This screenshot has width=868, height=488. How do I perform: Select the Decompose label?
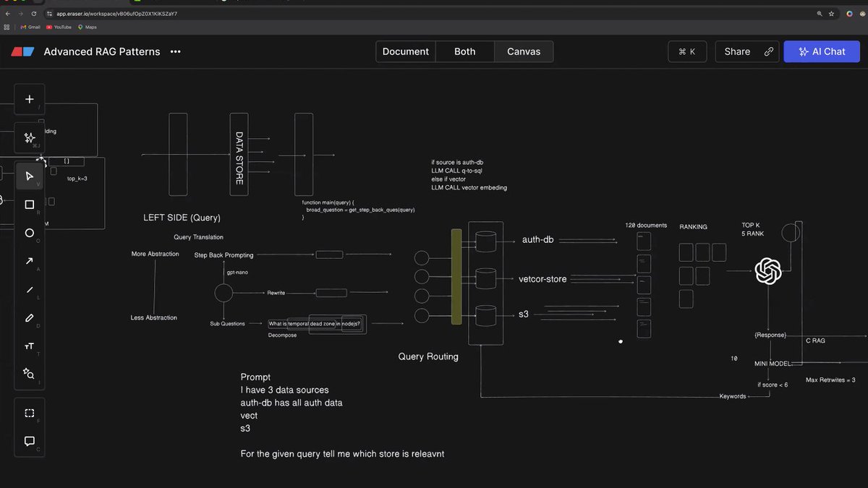[x=282, y=335]
